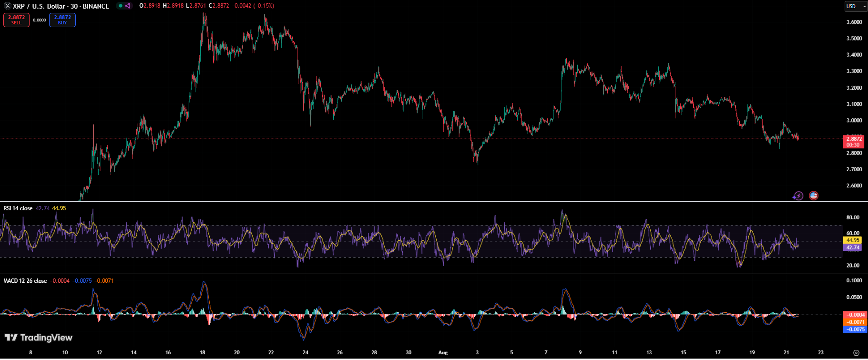Click the 12 date left of 14
The height and width of the screenshot is (360, 868).
click(x=99, y=353)
